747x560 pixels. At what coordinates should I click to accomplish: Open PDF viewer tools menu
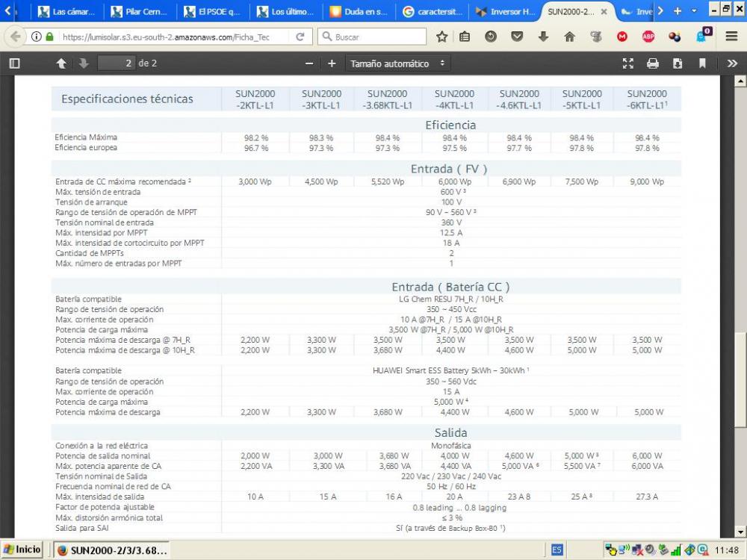[x=732, y=63]
